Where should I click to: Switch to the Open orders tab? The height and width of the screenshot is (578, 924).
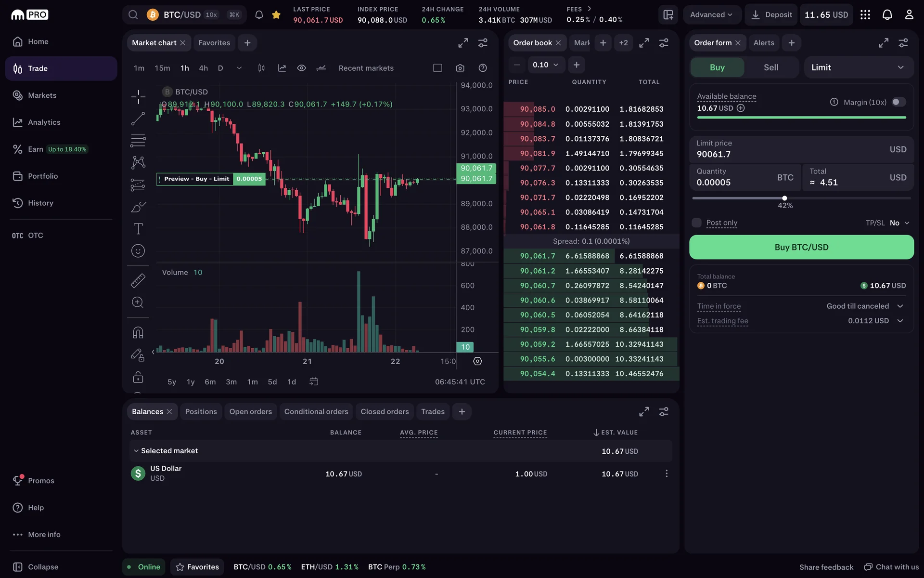tap(250, 411)
